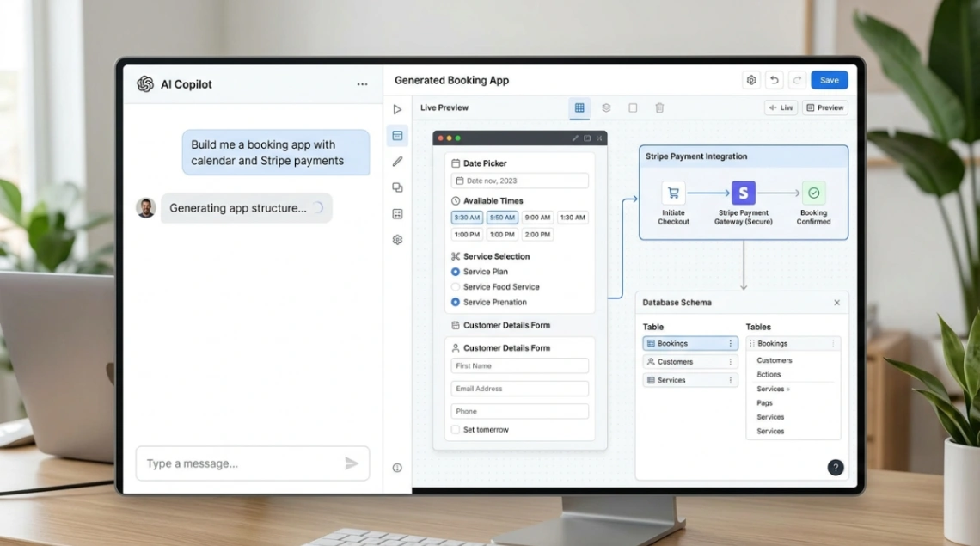
Task: Open options on Bookings in Tables list
Action: (833, 343)
